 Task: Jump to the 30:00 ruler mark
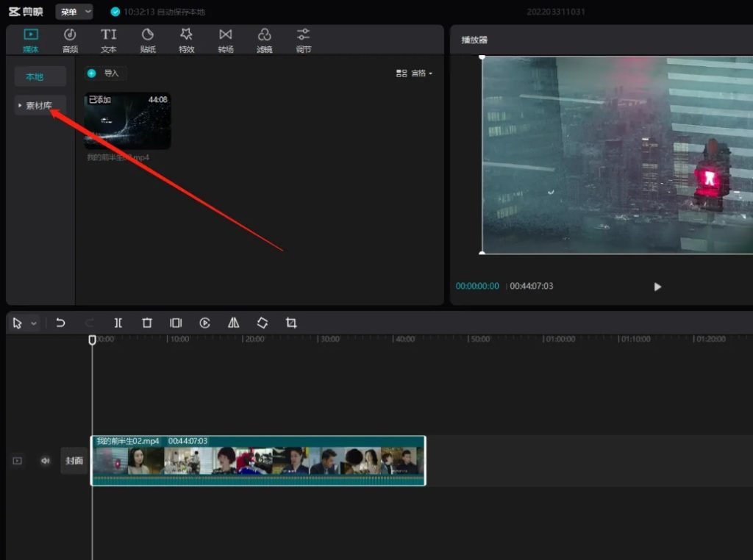coord(330,340)
